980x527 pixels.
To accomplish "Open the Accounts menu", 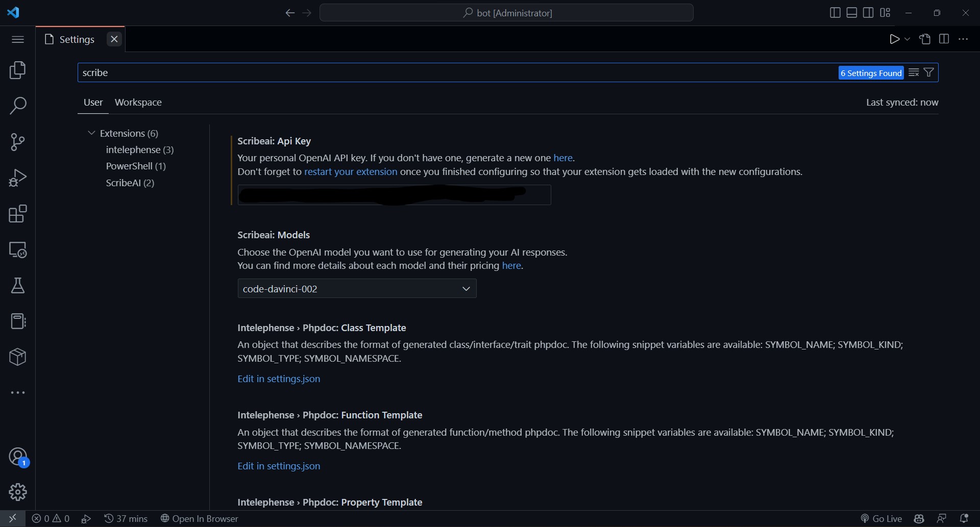I will click(18, 457).
